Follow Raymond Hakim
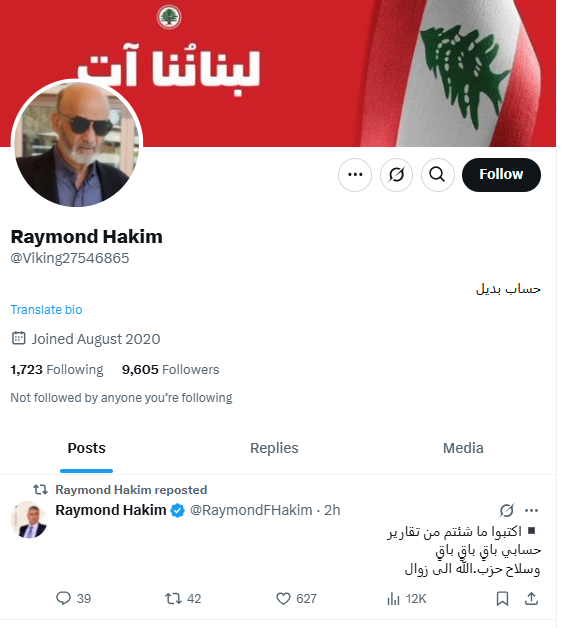The image size is (572, 628). (x=501, y=175)
